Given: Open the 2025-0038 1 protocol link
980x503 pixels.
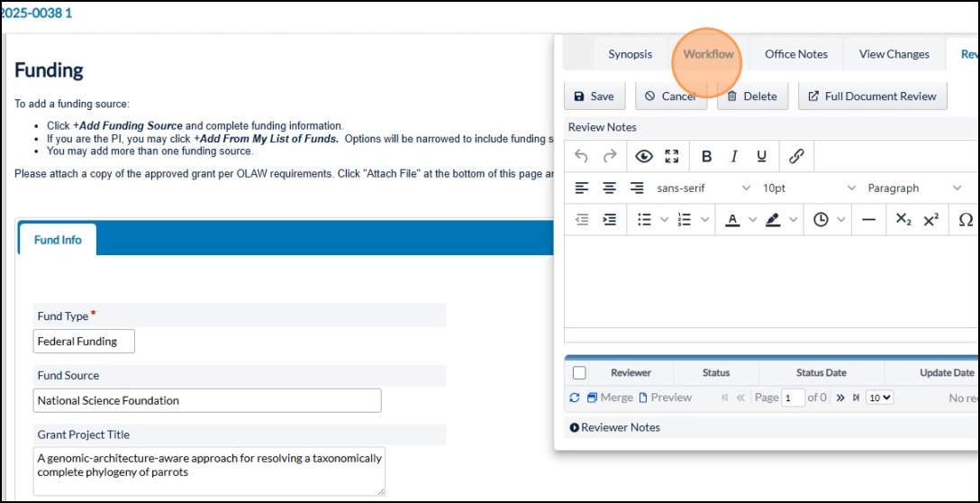Looking at the screenshot, I should click(36, 13).
